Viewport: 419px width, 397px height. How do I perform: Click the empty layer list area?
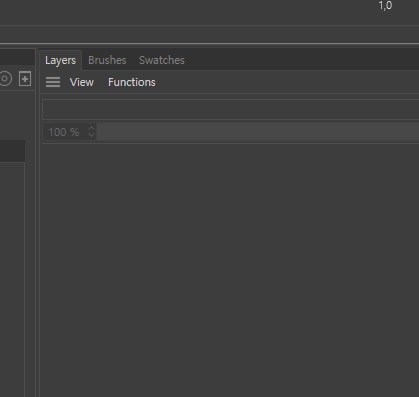229,270
